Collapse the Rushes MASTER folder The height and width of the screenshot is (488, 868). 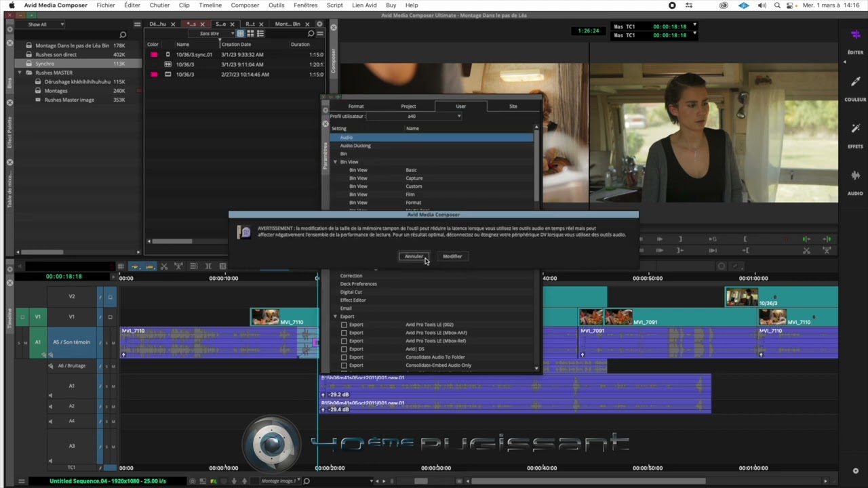20,73
